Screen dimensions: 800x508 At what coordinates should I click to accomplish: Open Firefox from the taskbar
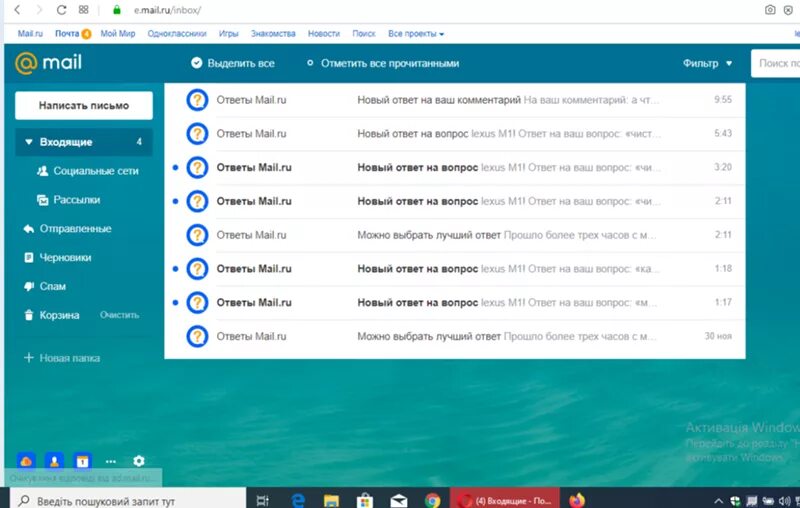coord(577,500)
